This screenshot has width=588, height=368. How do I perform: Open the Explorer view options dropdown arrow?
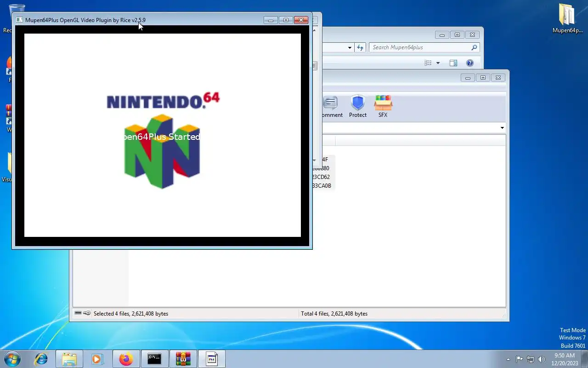pyautogui.click(x=438, y=63)
